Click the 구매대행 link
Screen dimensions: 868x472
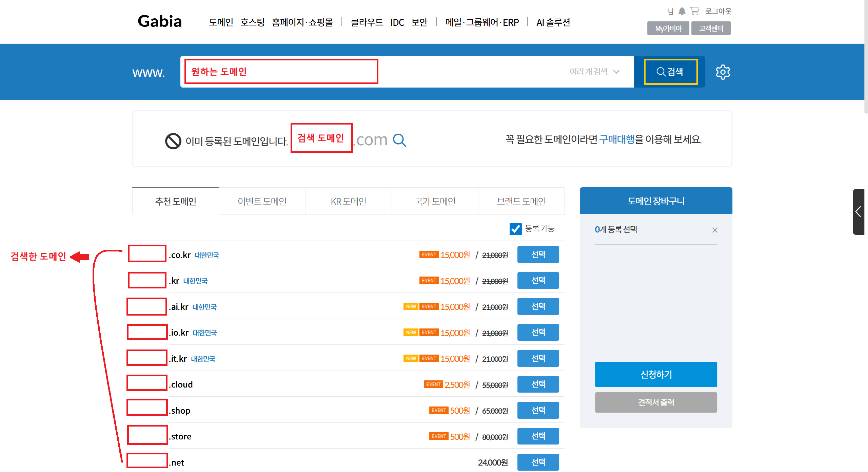click(616, 139)
